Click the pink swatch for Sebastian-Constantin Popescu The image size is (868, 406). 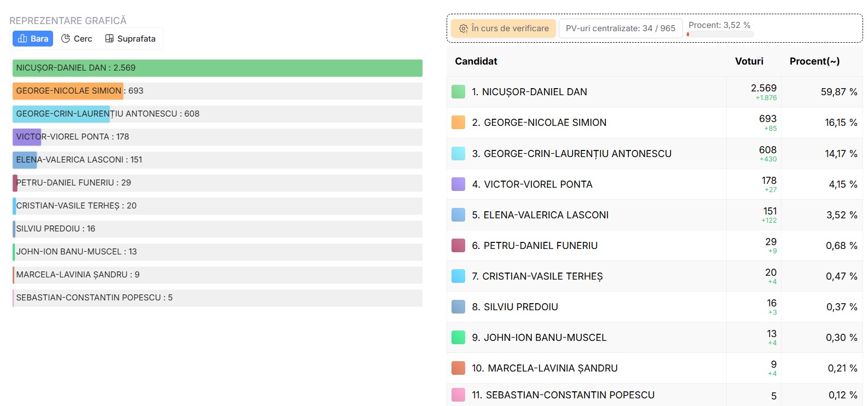458,395
